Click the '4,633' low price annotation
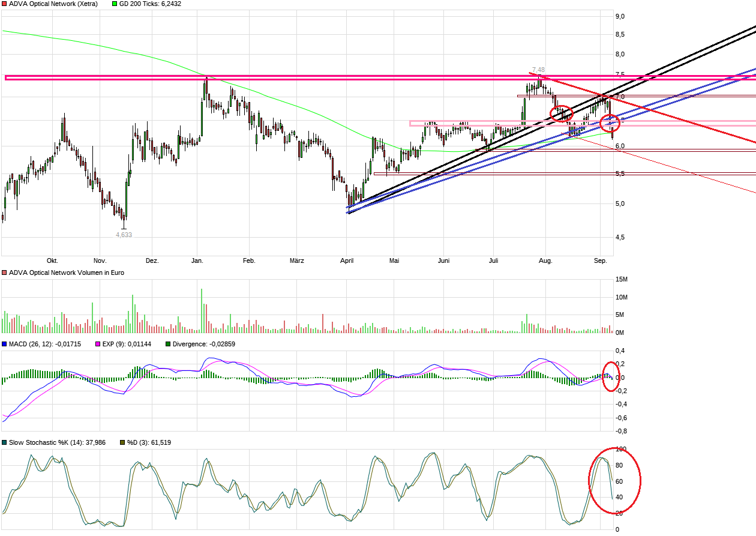The height and width of the screenshot is (536, 756). coord(124,235)
